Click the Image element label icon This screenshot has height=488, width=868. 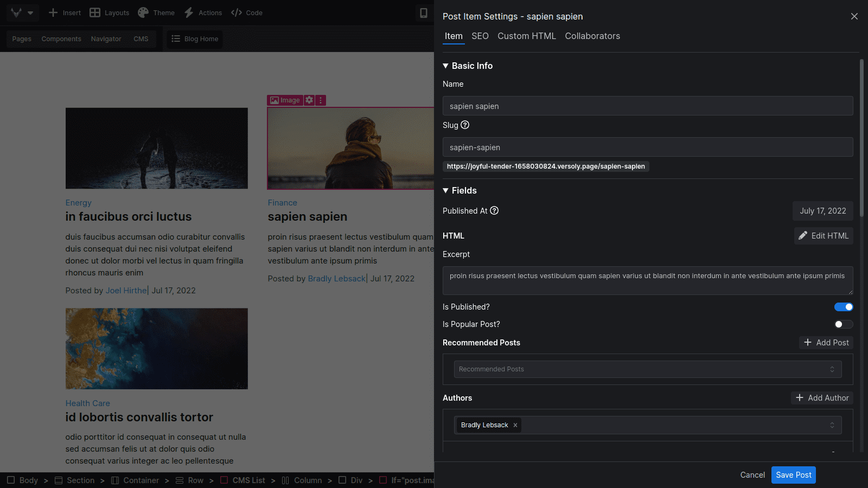tap(275, 100)
